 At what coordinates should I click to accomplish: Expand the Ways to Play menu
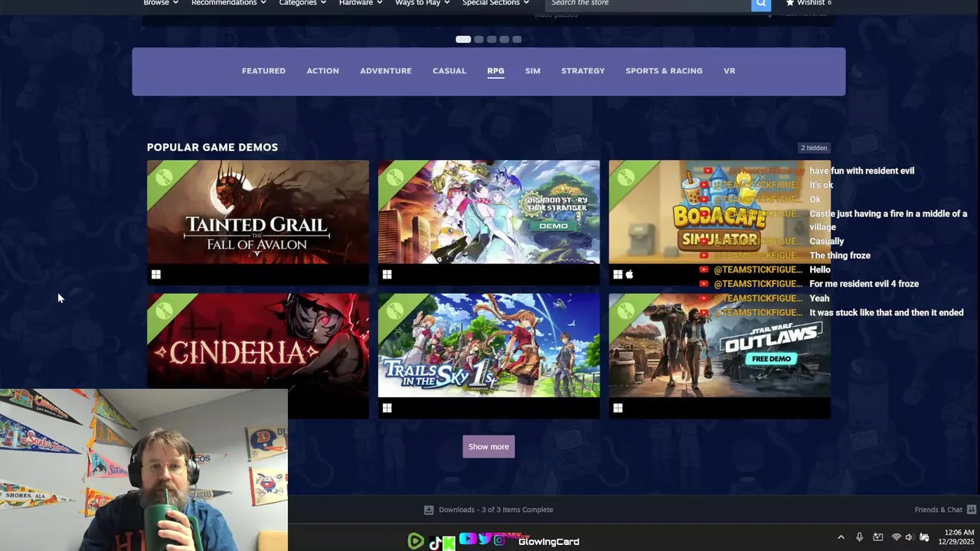(423, 3)
